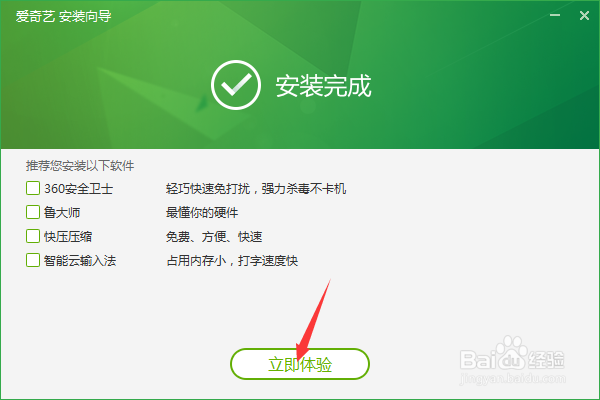
Task: Toggle the 智能云输入法 checkbox
Action: pos(33,260)
